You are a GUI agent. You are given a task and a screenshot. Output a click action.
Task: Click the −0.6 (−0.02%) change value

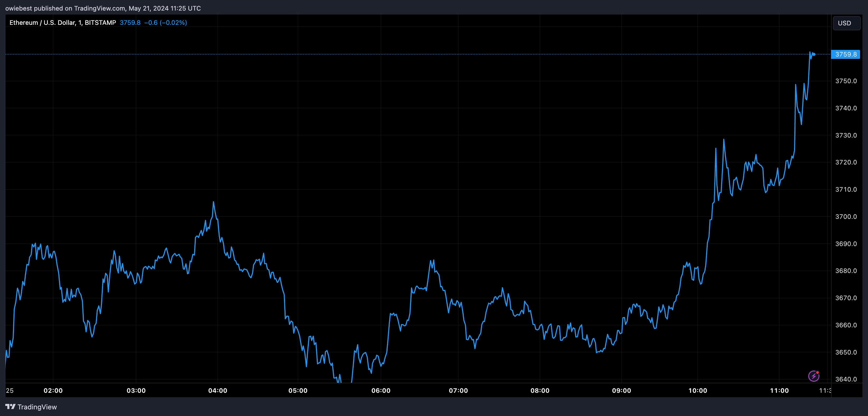coord(165,22)
